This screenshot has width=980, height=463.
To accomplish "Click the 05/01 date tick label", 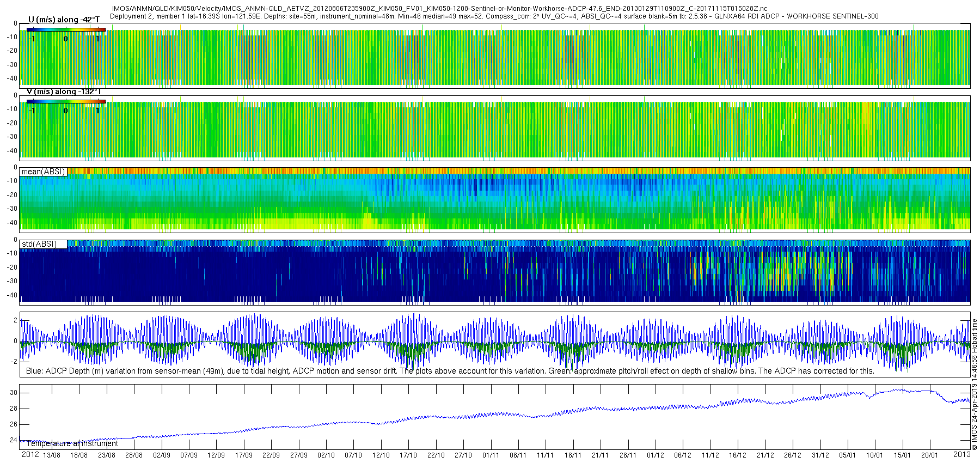I will coord(848,455).
